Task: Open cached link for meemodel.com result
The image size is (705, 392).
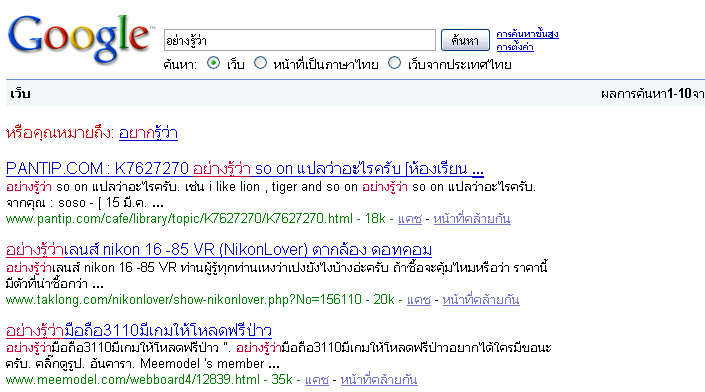Action: click(x=317, y=380)
